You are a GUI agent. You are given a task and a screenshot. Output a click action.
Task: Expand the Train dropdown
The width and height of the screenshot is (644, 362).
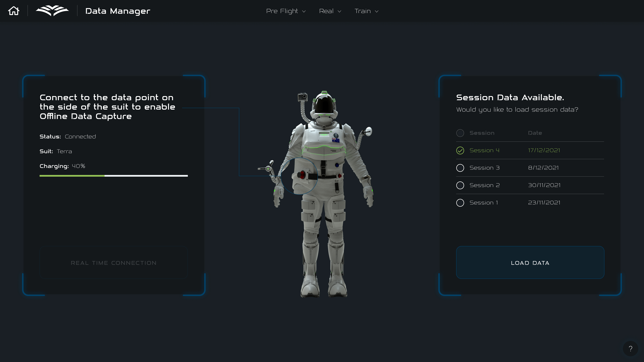click(x=366, y=11)
